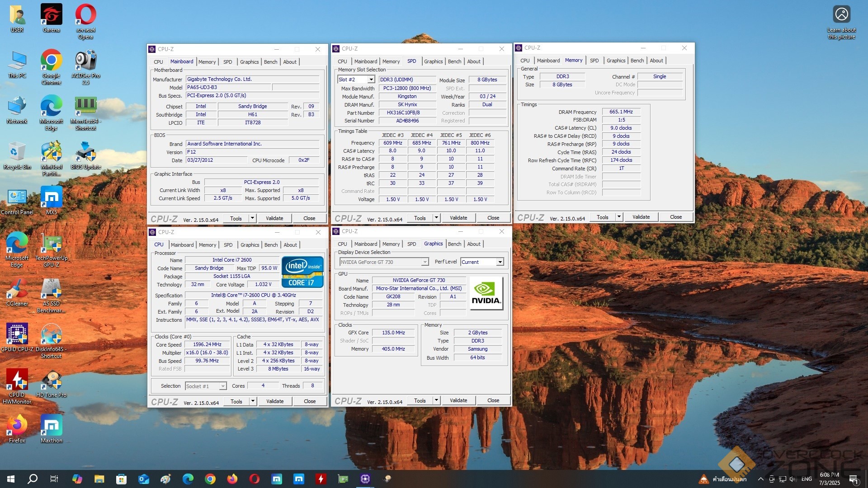Switch to Bench tab in SPD window

point(454,61)
